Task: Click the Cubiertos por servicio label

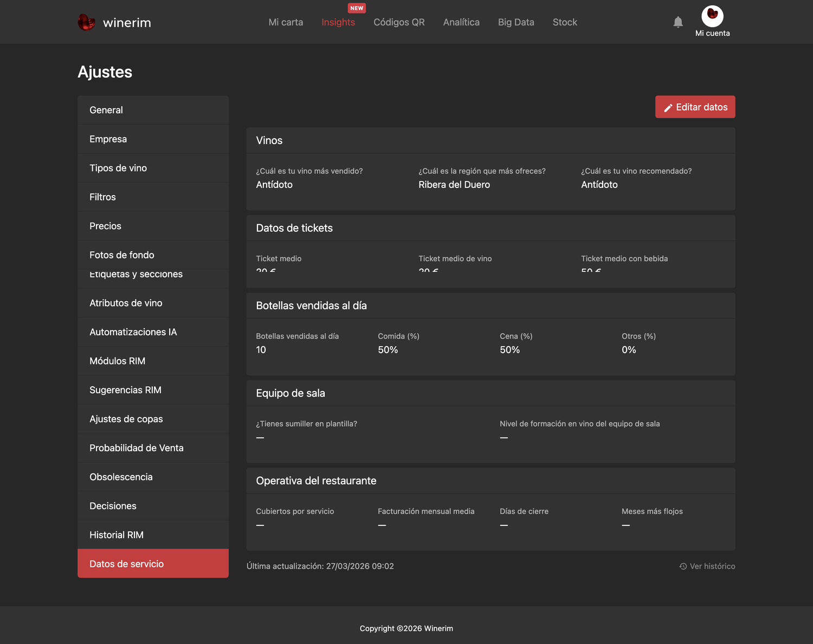Action: pos(295,511)
